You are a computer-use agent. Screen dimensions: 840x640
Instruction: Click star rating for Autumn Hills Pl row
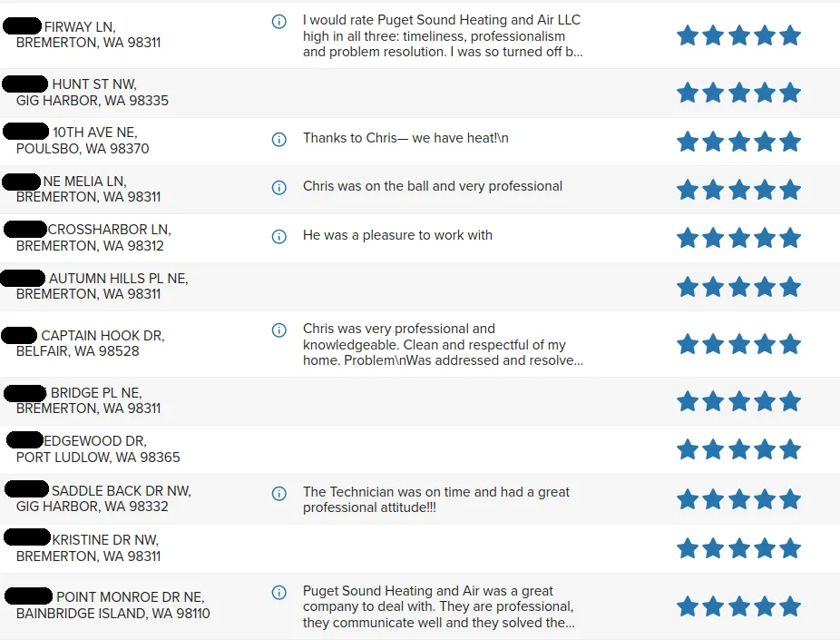click(738, 287)
